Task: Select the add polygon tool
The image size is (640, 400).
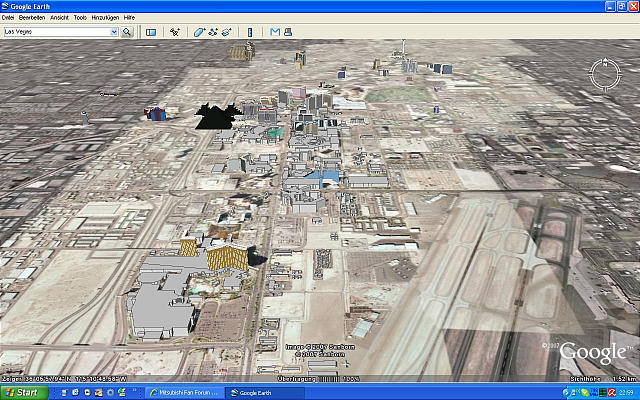Action: pyautogui.click(x=200, y=32)
